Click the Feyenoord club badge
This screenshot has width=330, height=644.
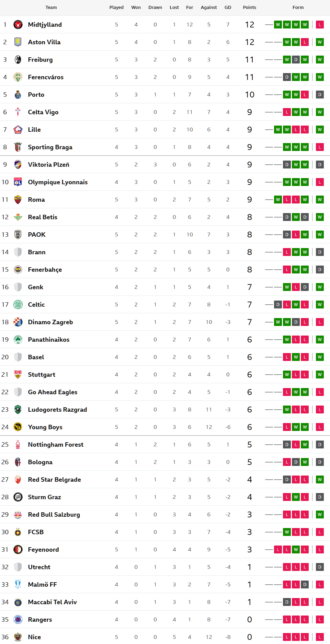click(x=18, y=550)
